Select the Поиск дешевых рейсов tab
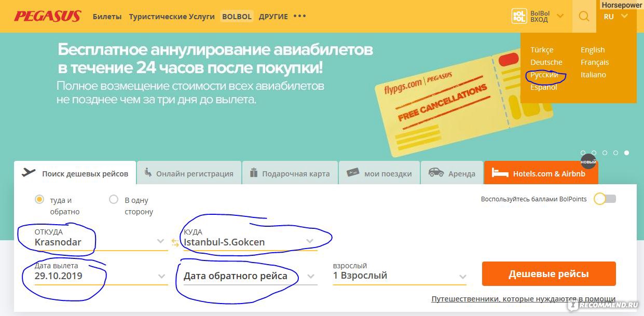 [75, 173]
